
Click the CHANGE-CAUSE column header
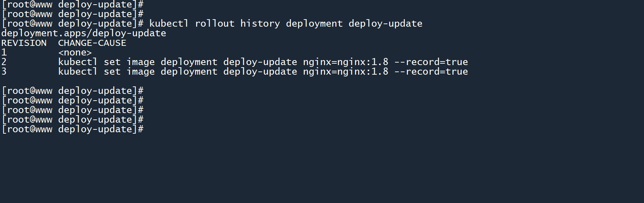pos(92,43)
